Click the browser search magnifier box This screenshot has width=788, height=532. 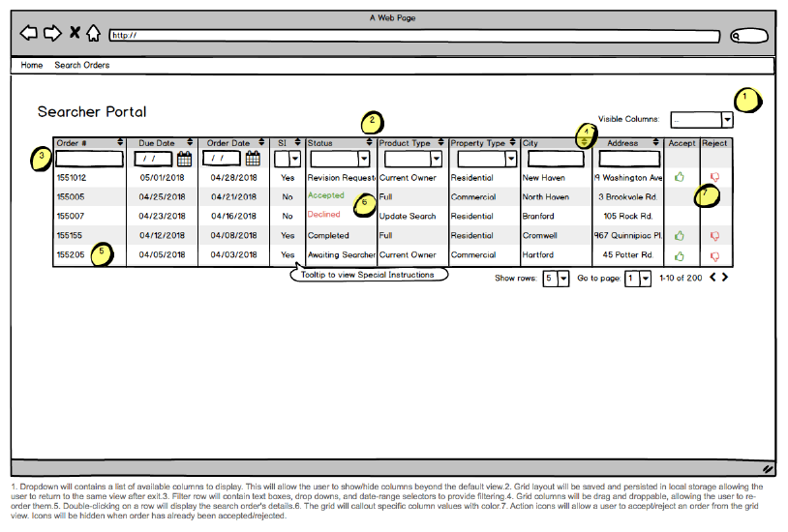coord(749,36)
